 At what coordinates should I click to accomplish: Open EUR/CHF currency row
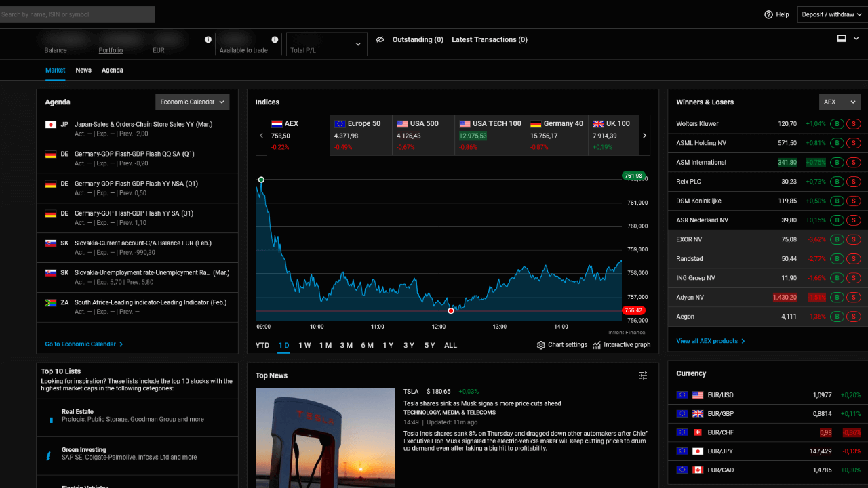click(x=768, y=432)
